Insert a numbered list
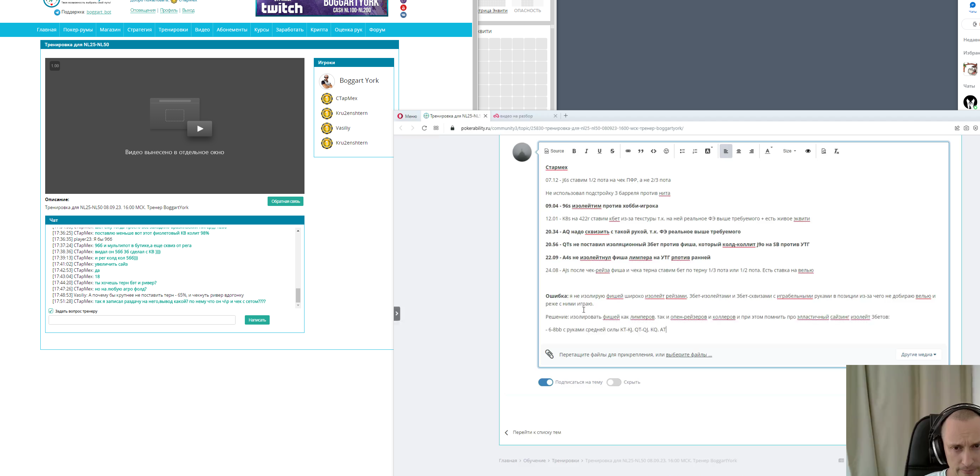Screen dimensions: 980x476 point(695,151)
